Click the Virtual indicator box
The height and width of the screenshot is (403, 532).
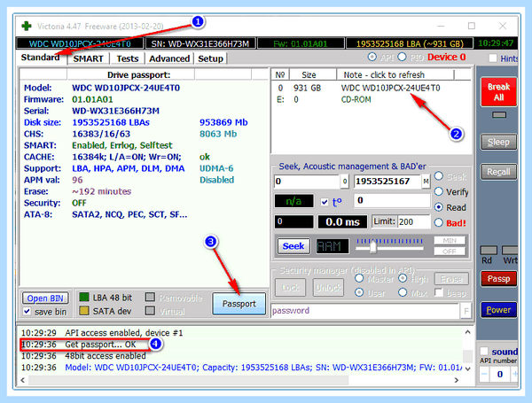150,311
